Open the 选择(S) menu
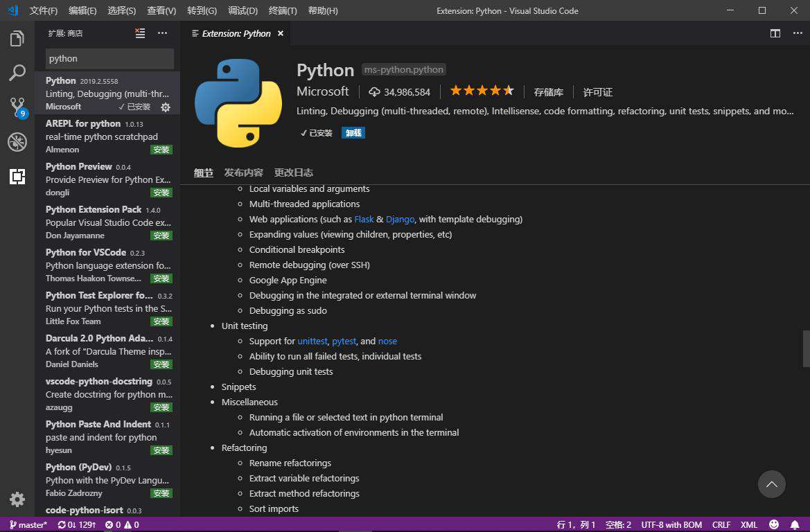Screen dimensions: 810x532 click(x=122, y=10)
